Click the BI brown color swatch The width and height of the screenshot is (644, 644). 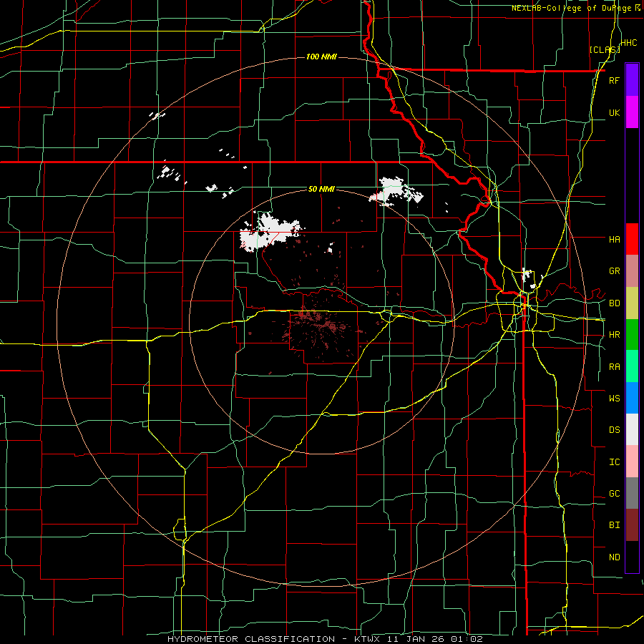pos(632,525)
